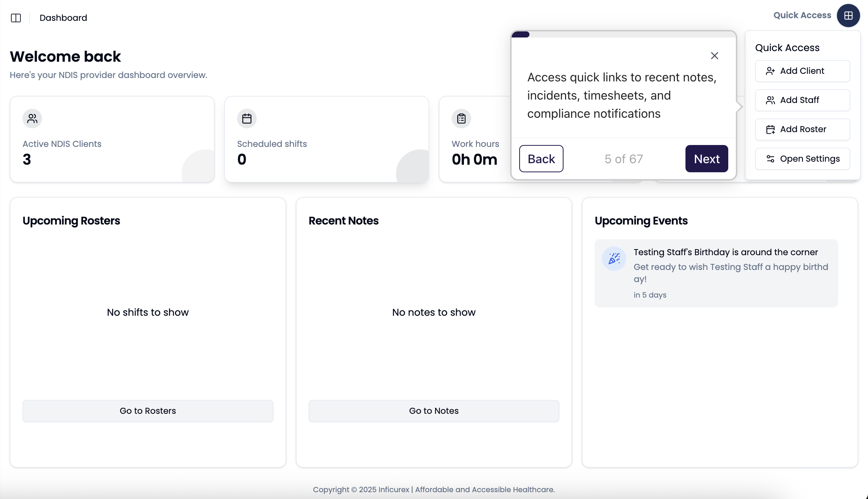This screenshot has height=499, width=868.
Task: Click the Quick Access grid icon
Action: tap(848, 16)
